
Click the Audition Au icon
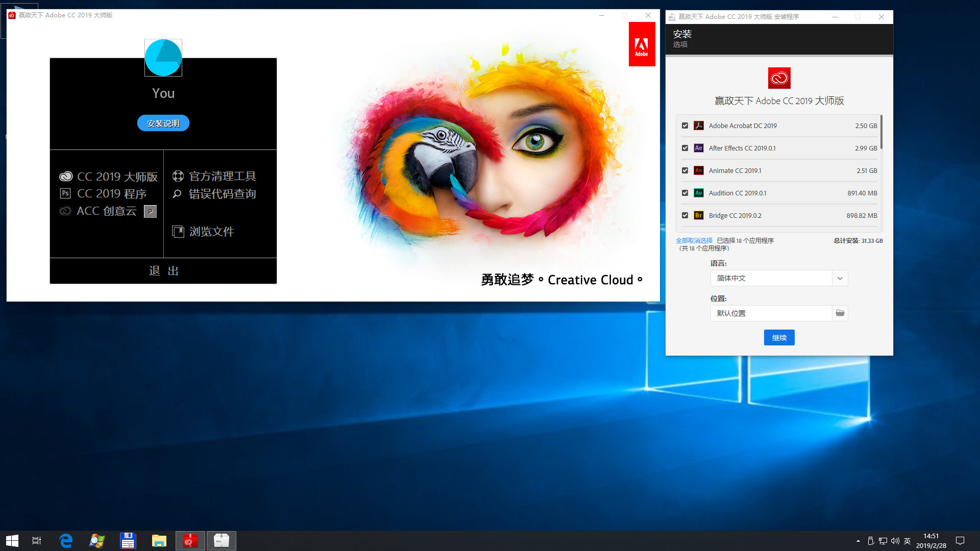(x=699, y=193)
